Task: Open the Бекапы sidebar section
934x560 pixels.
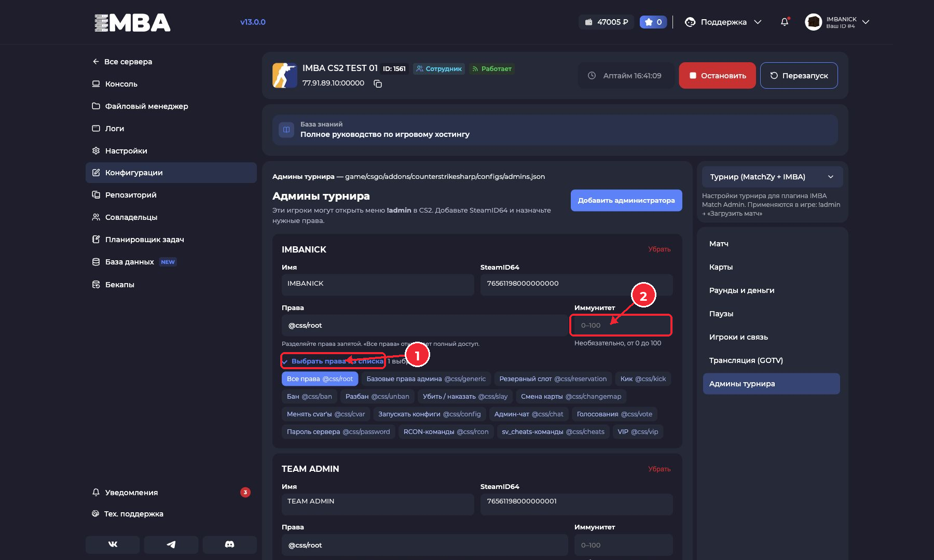Action: 171,285
